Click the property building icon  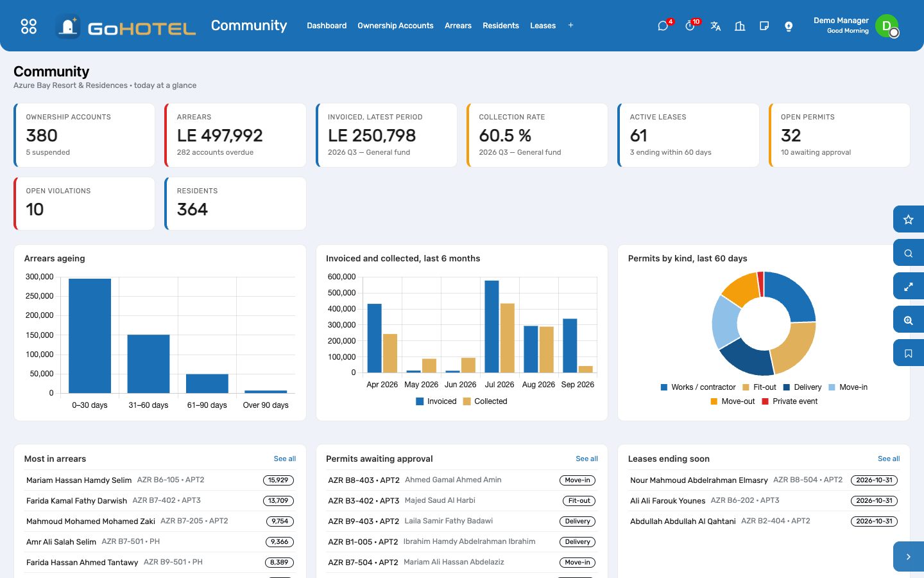tap(740, 26)
